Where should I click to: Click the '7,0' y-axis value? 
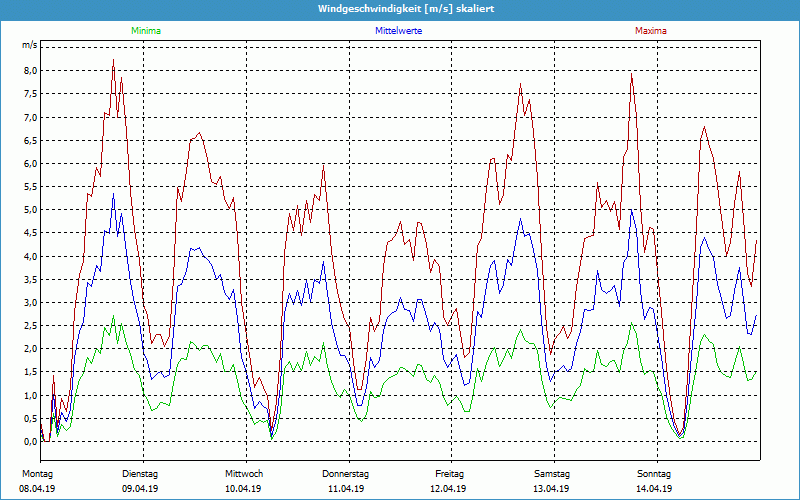31,117
